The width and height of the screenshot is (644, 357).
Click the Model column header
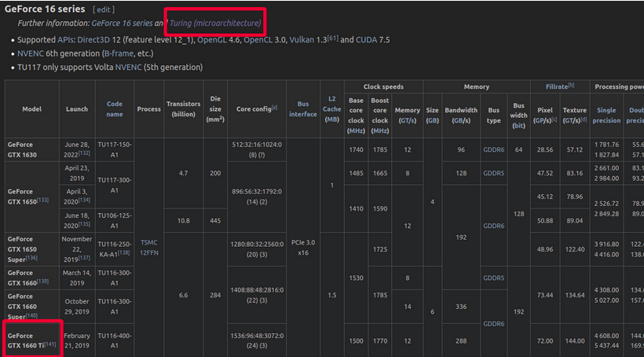[x=31, y=109]
